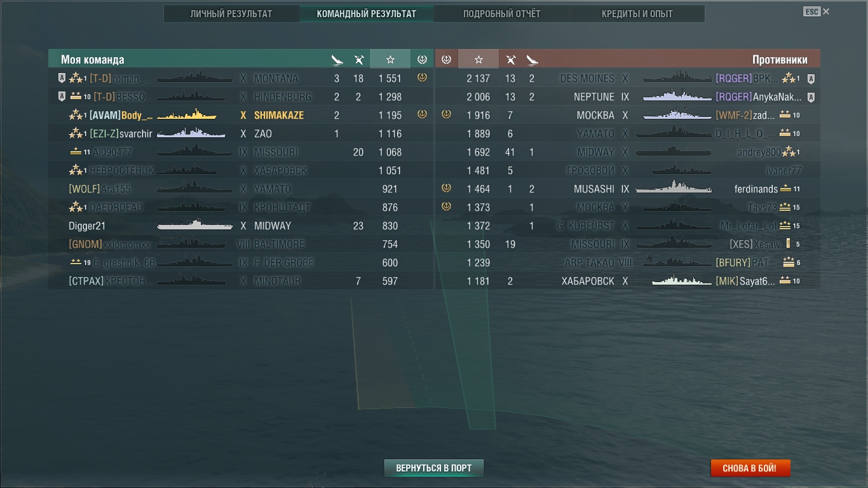Click the MONTANA ship silhouette thumbnail
Viewport: 868px width, 488px height.
[x=191, y=78]
